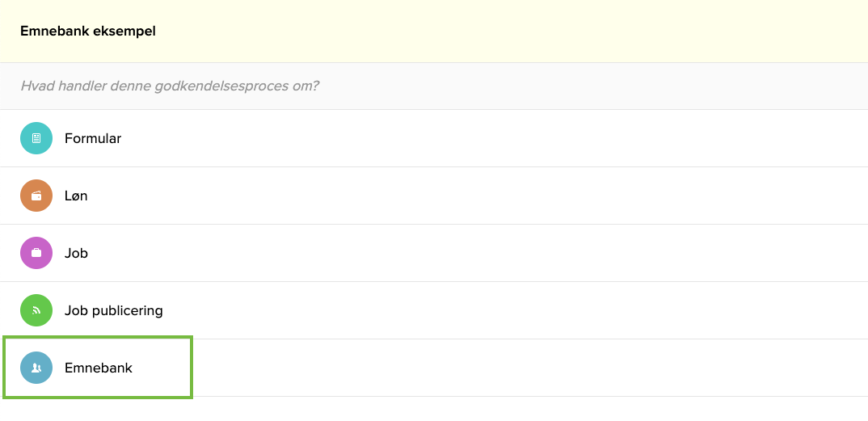This screenshot has height=421, width=868.
Task: Click the description field about the godkendelsesproces
Action: point(434,86)
